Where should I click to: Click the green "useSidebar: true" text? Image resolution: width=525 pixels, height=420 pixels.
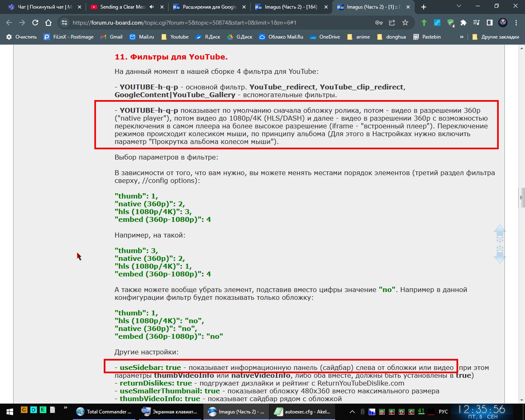pos(150,367)
